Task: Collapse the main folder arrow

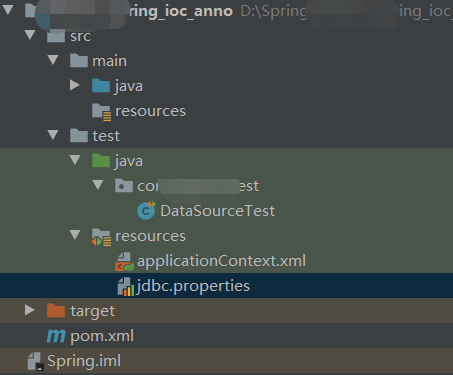Action: click(x=53, y=60)
